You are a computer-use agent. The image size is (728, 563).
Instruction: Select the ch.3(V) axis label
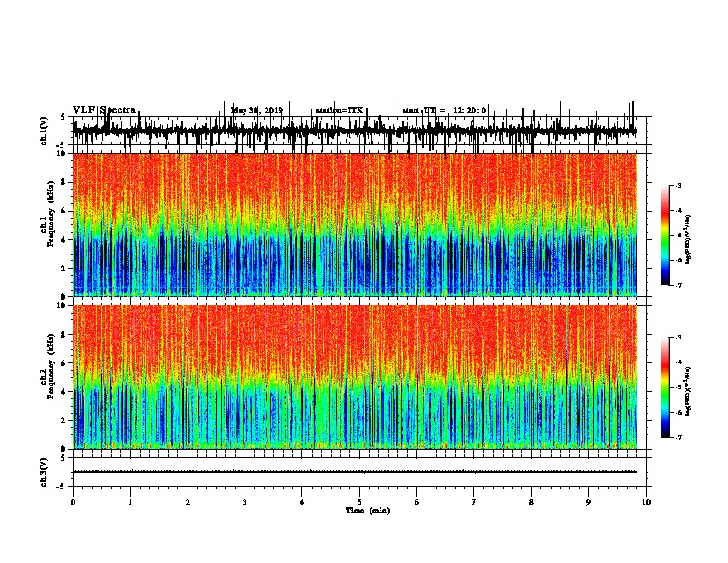(44, 472)
